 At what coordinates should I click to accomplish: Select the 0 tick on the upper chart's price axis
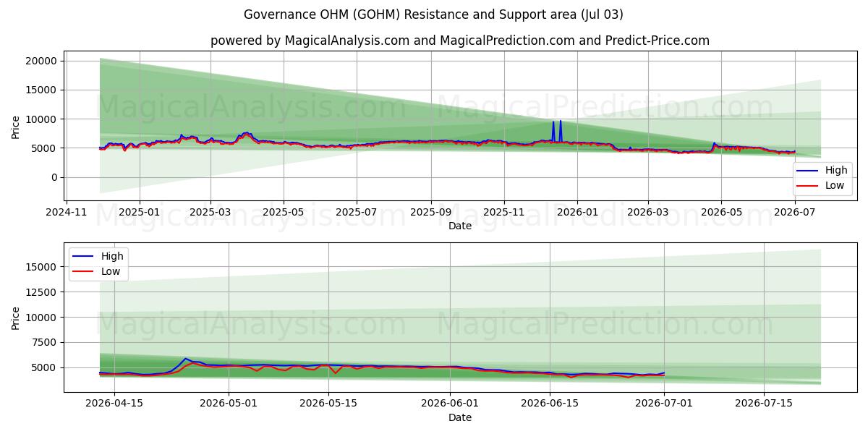tap(55, 177)
